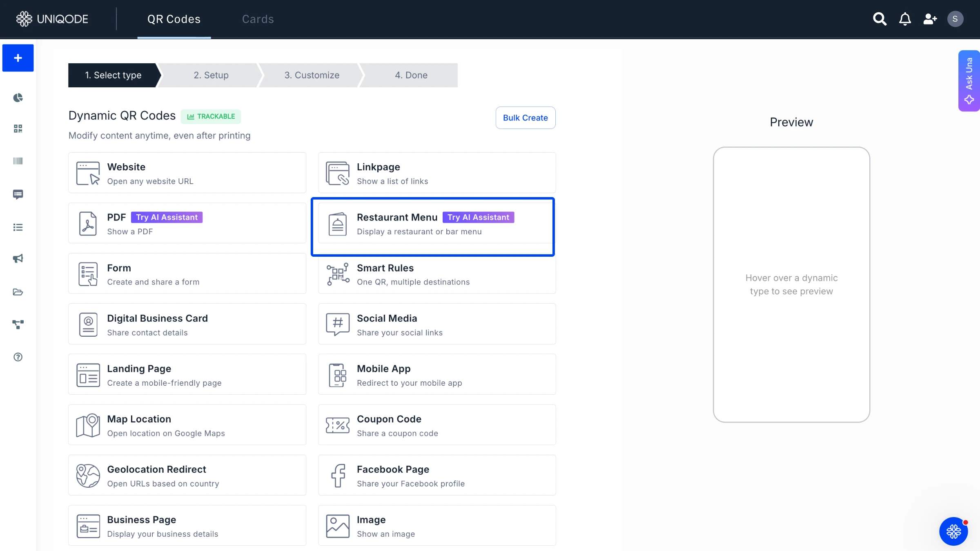
Task: Click the Coupon Code ticket icon
Action: 338,425
